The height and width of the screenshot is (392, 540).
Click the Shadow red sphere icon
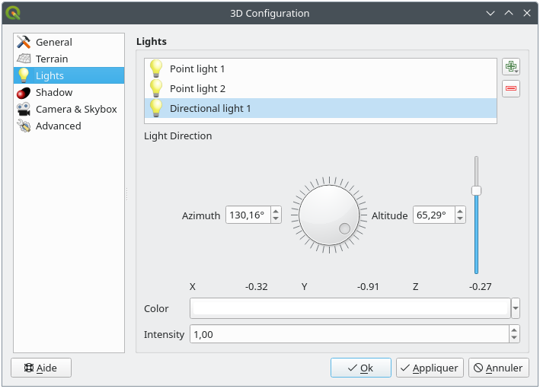coord(24,93)
